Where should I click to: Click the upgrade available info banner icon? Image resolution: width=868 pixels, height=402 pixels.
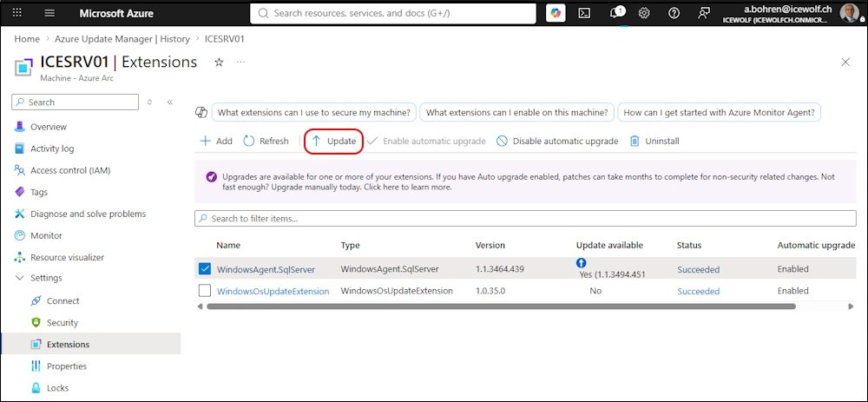(211, 177)
